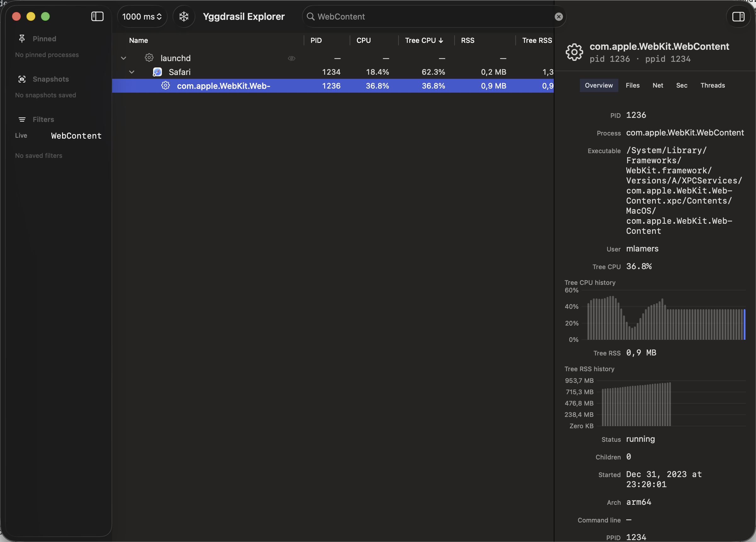Toggle the left sidebar panel icon
The height and width of the screenshot is (542, 756).
pos(97,16)
